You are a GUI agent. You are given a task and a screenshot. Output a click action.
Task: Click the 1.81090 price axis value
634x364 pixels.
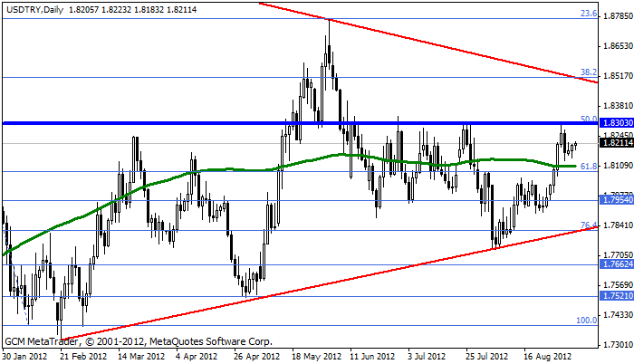click(x=618, y=166)
